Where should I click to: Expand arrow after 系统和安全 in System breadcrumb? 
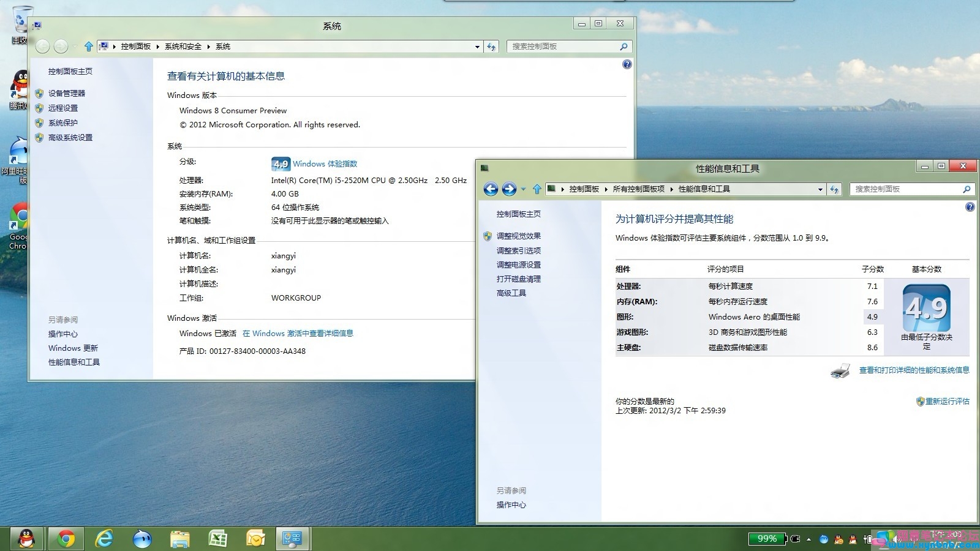pyautogui.click(x=208, y=47)
